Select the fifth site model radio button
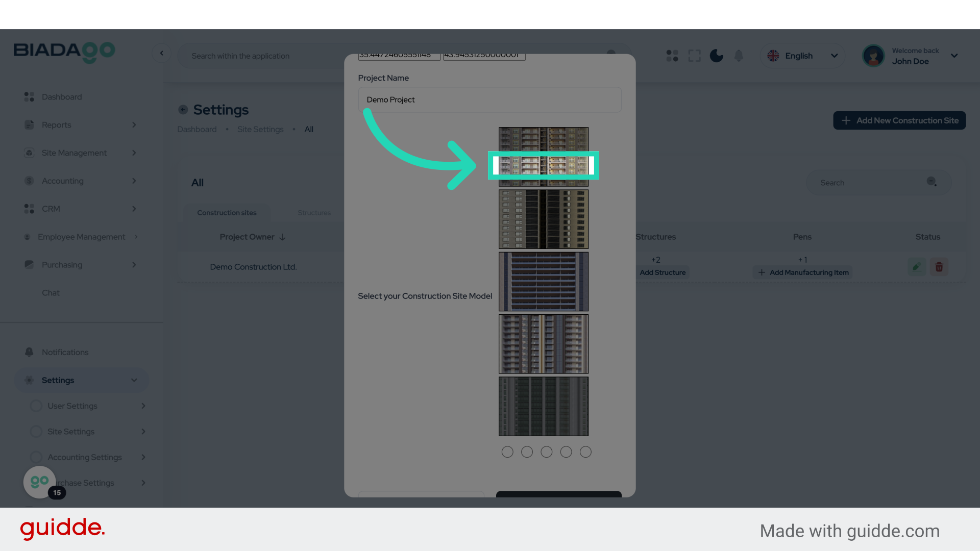The image size is (980, 551). 585,452
